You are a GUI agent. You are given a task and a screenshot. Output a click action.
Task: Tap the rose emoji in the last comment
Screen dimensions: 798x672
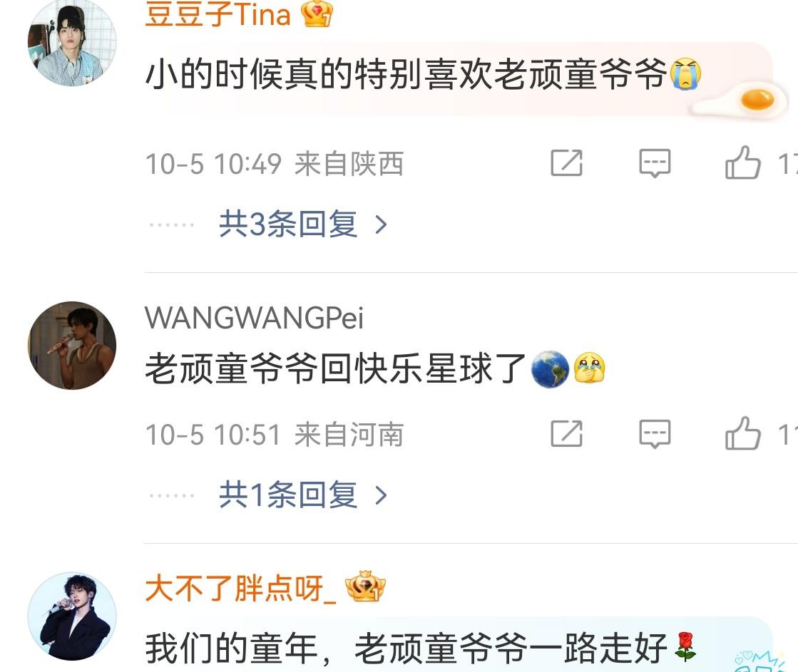[685, 646]
